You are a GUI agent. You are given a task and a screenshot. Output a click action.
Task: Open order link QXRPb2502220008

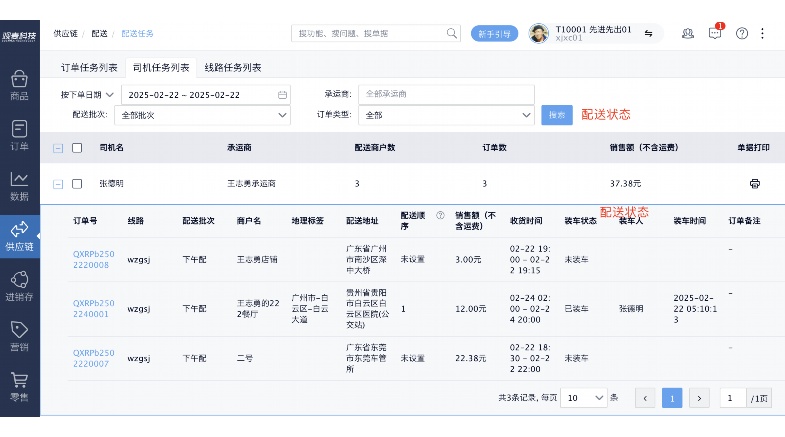point(94,259)
